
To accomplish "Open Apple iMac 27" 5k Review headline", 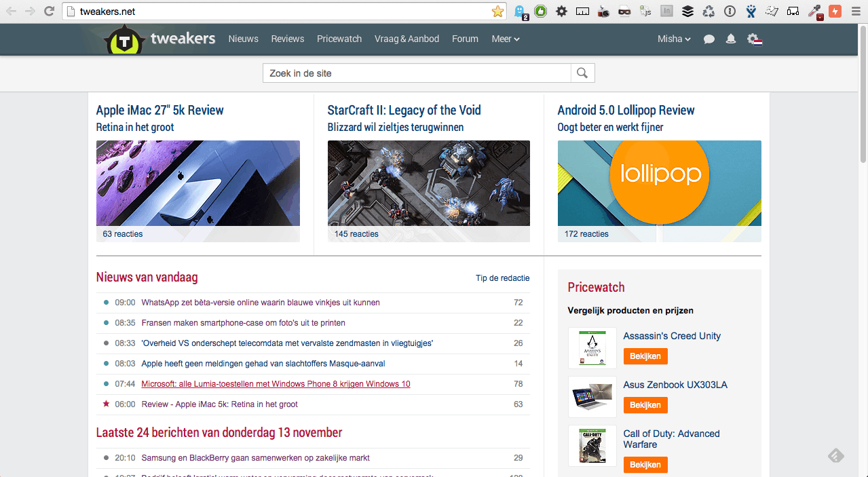I will pos(159,110).
